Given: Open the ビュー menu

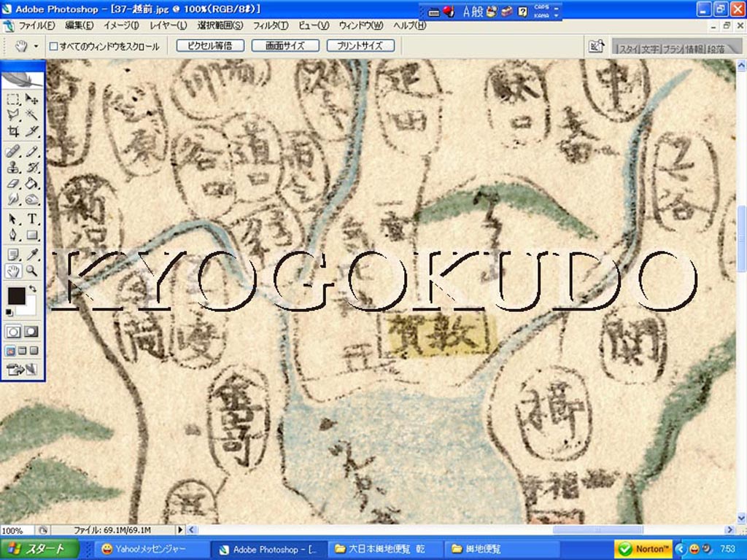Looking at the screenshot, I should pyautogui.click(x=314, y=26).
